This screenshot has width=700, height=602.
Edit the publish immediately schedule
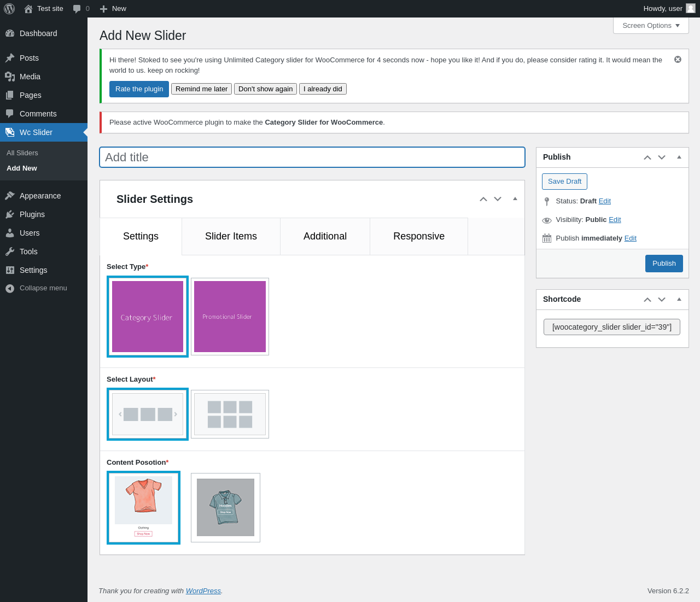click(631, 238)
